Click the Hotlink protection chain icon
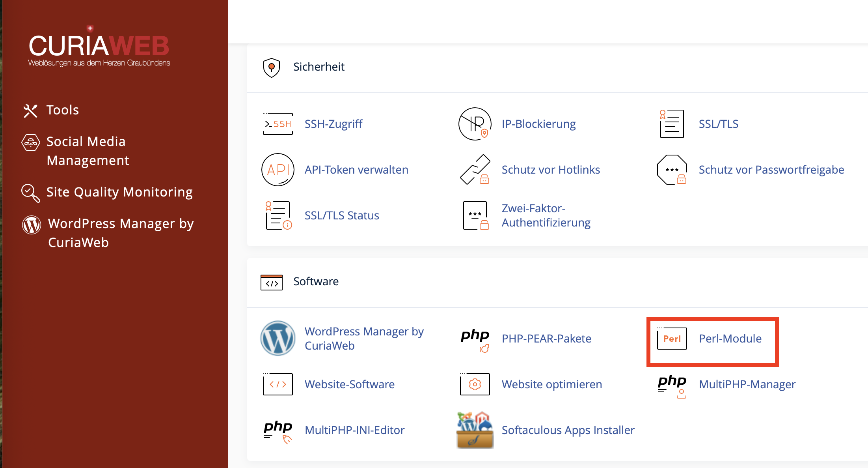Viewport: 868px width, 468px height. click(475, 170)
